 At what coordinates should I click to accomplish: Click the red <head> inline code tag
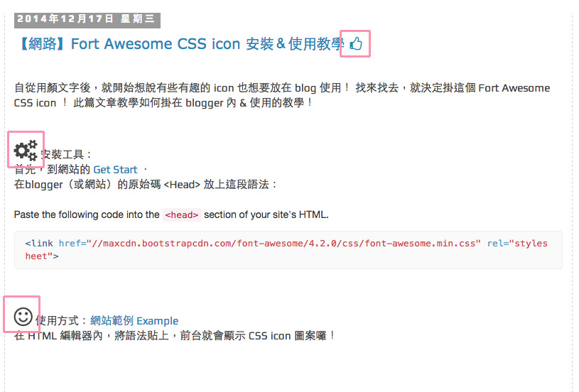pyautogui.click(x=182, y=215)
